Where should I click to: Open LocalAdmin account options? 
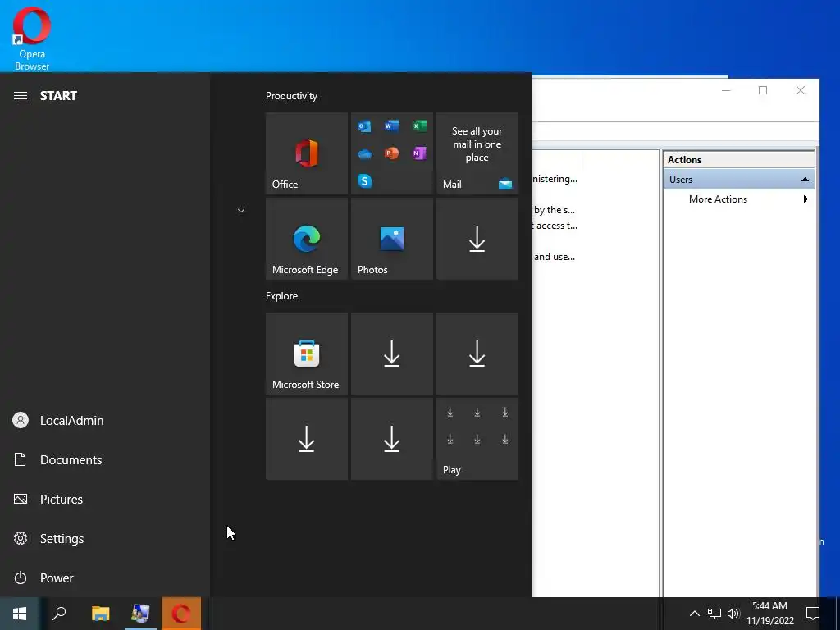105,420
